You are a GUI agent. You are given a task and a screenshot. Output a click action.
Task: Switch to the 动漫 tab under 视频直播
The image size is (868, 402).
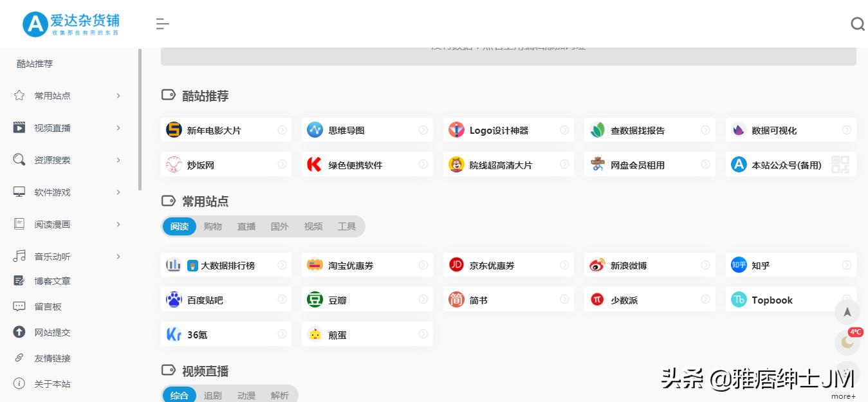click(246, 395)
